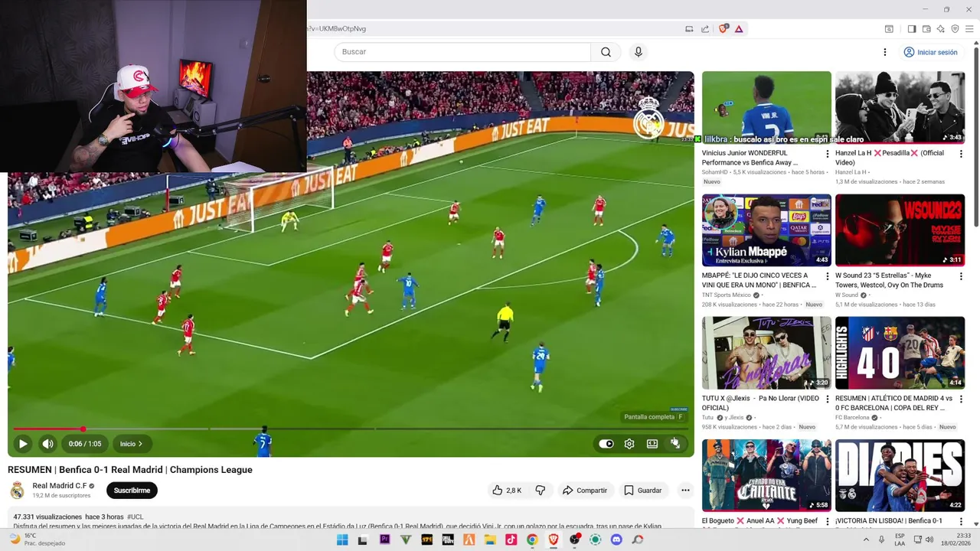Open Leo AI sparkle icon
Viewport: 980px width, 551px height.
(941, 29)
